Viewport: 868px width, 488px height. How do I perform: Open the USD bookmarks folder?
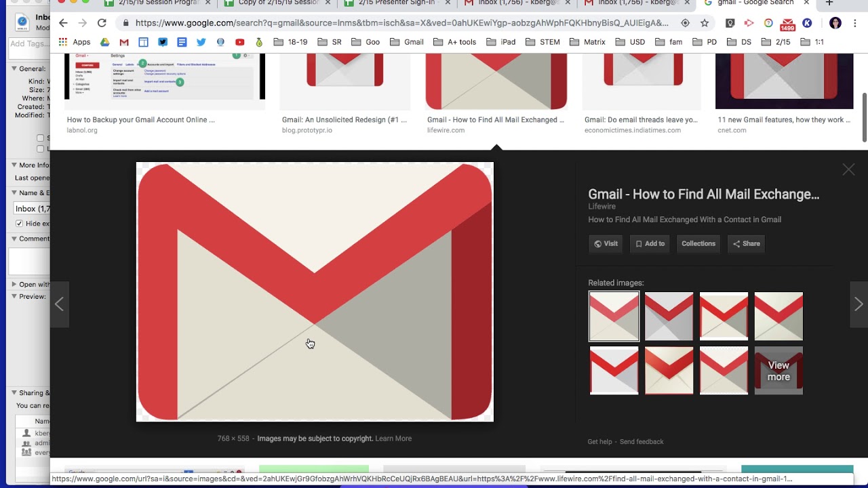pos(630,42)
